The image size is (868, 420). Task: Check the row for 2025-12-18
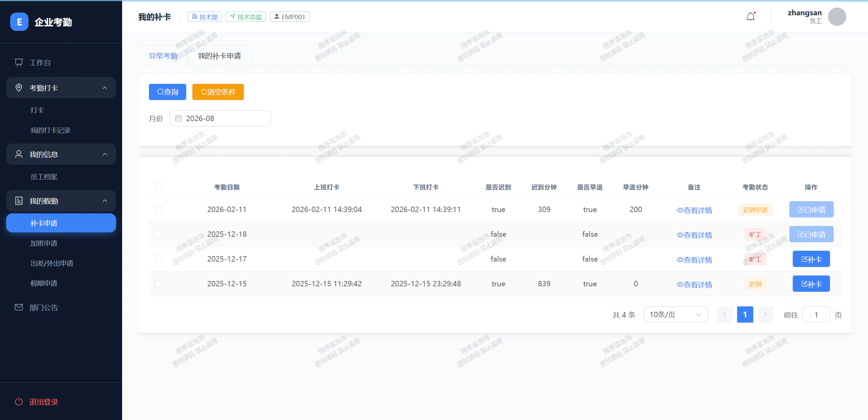point(158,234)
